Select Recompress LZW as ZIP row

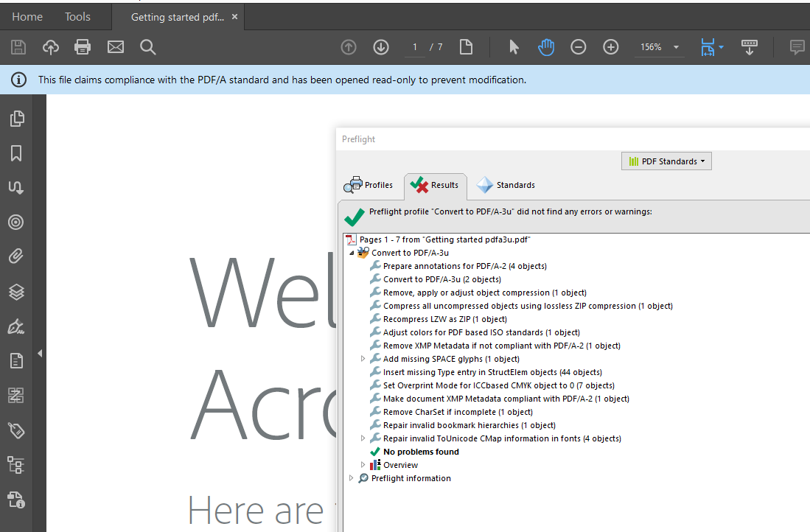(439, 319)
